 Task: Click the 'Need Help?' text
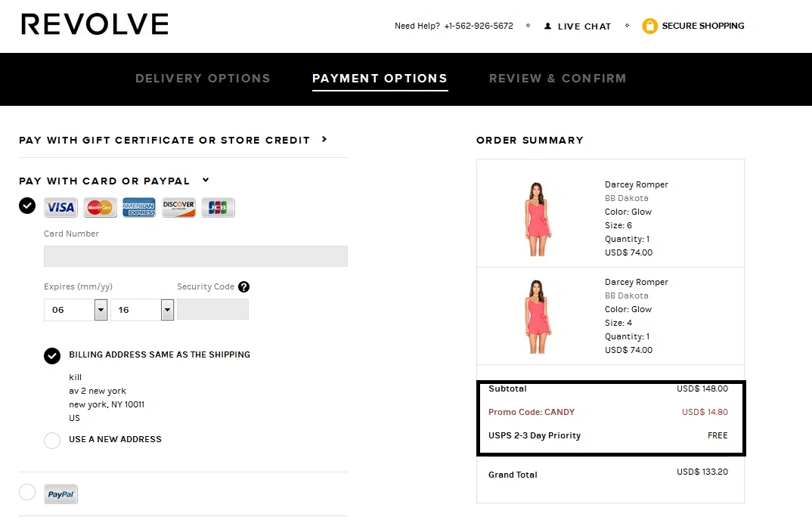click(417, 26)
